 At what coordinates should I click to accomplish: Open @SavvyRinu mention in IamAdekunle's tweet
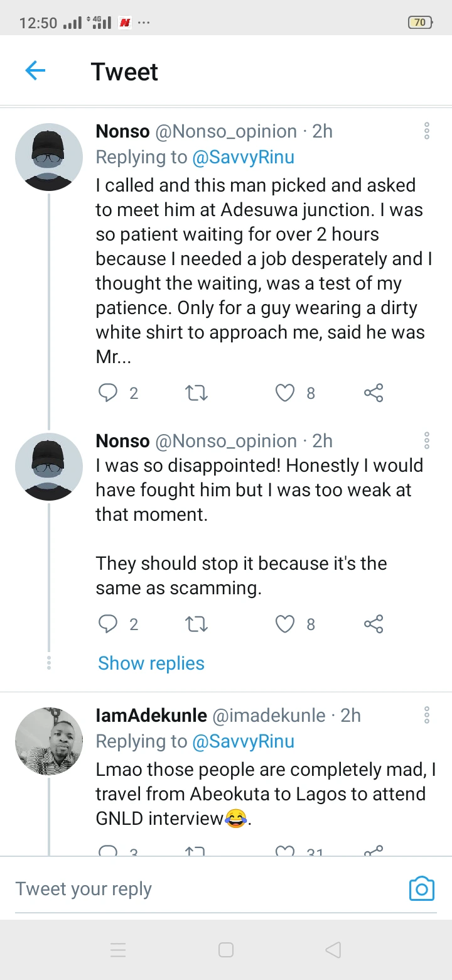[244, 741]
